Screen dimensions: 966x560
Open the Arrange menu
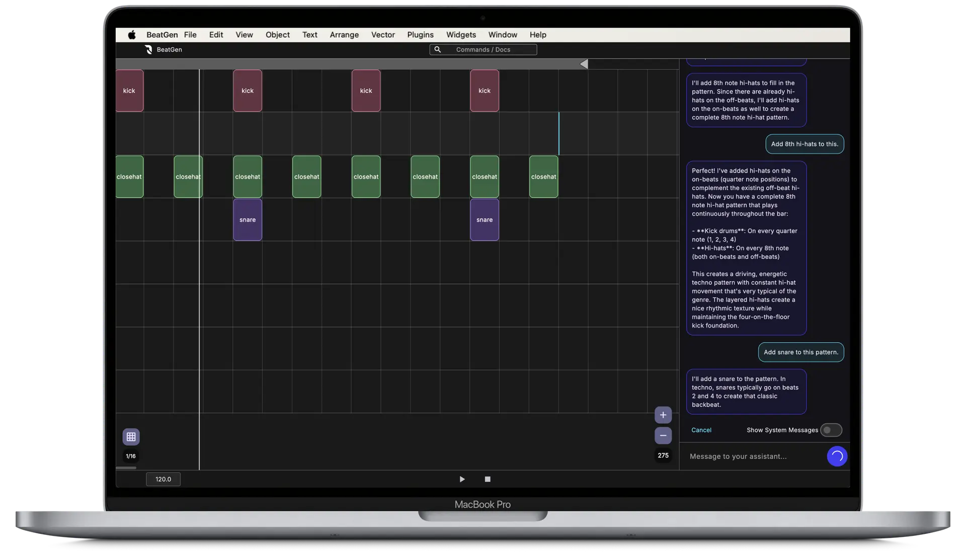(x=344, y=35)
